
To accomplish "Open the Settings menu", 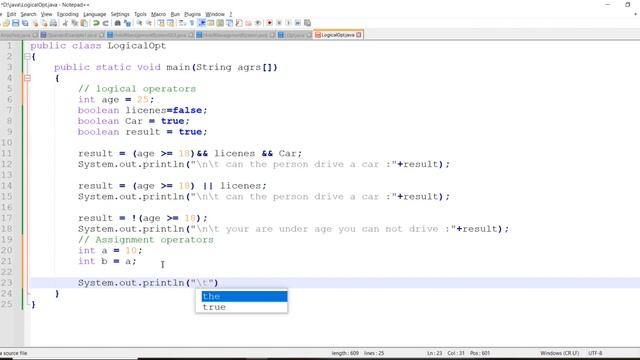I will [x=120, y=14].
